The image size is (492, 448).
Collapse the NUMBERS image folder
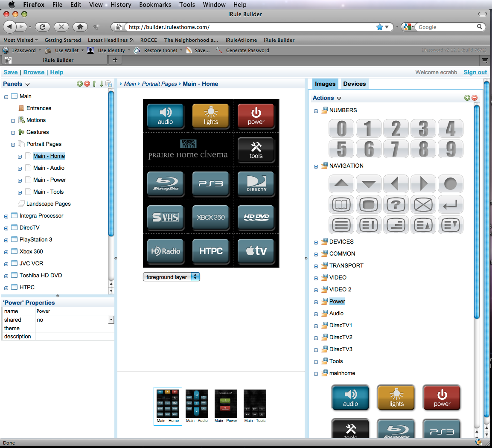(x=316, y=111)
